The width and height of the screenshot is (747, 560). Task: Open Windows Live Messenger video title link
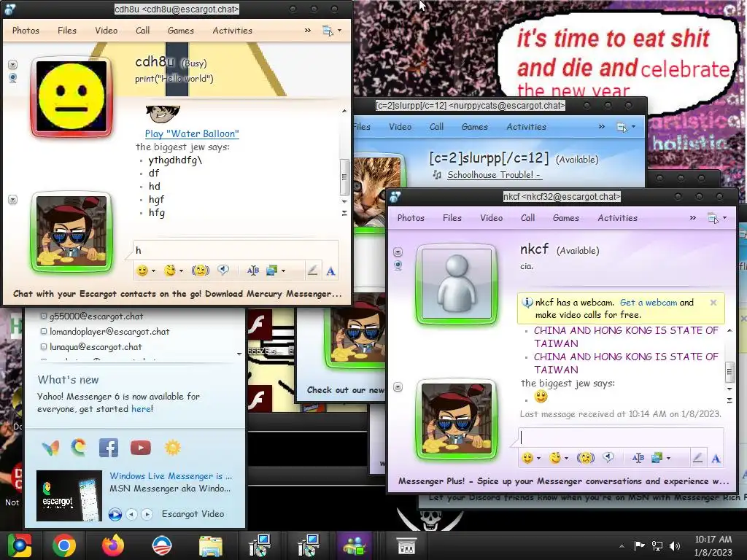[x=171, y=475]
